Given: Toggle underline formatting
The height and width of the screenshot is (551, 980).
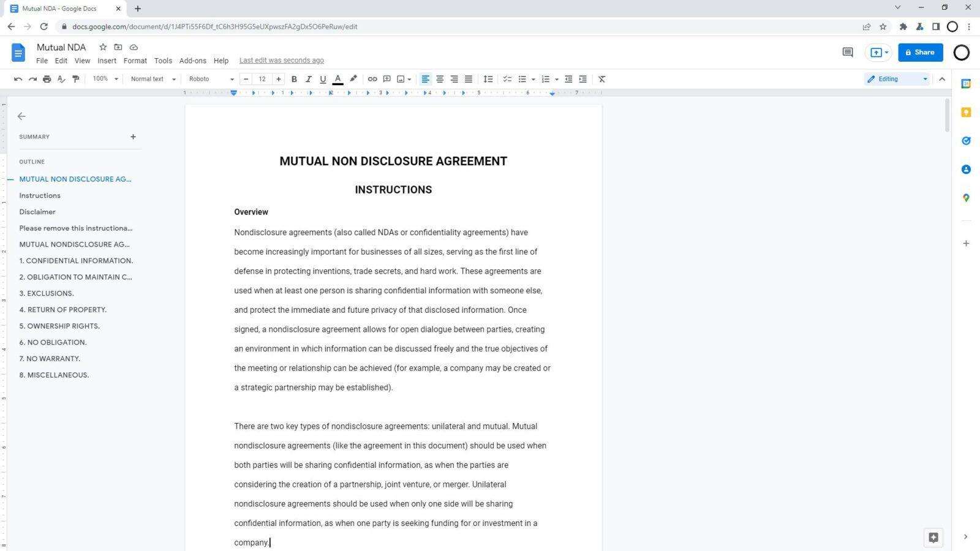Looking at the screenshot, I should (x=323, y=78).
